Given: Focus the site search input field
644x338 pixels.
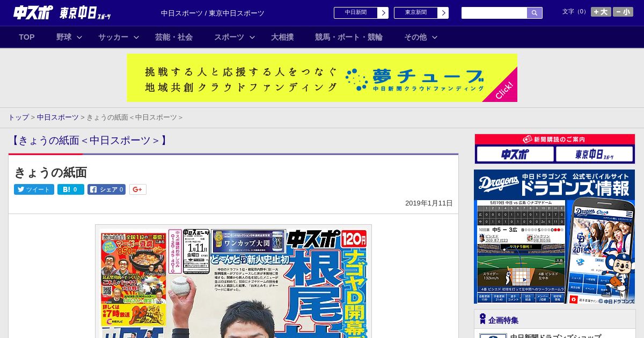Looking at the screenshot, I should pyautogui.click(x=494, y=13).
